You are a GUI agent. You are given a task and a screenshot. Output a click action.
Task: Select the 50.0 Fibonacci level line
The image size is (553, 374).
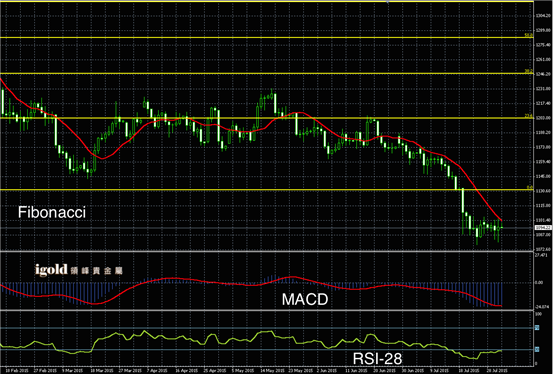266,37
